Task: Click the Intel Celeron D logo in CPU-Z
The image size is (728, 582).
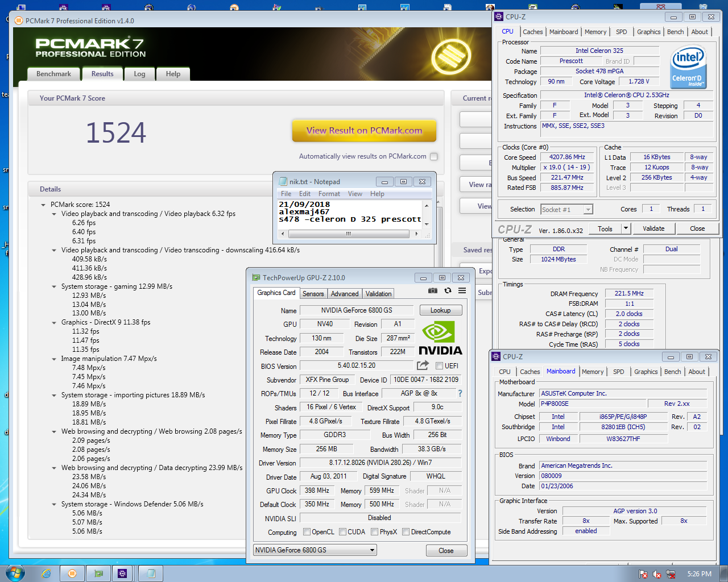Action: 688,68
